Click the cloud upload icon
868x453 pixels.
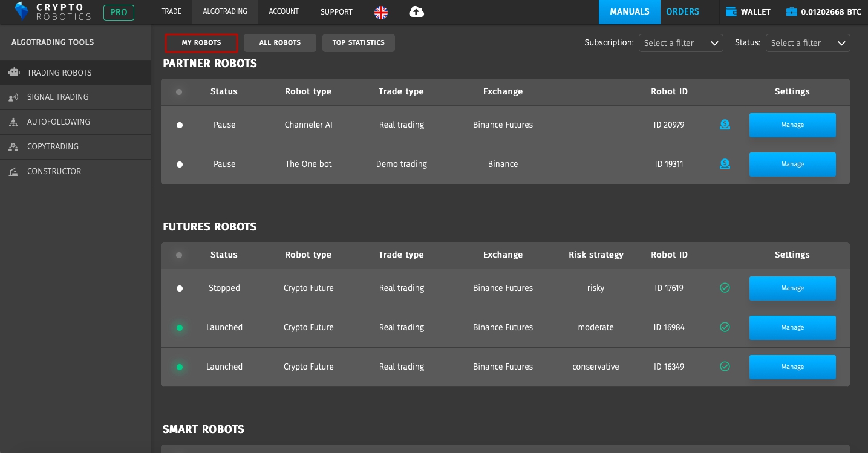pos(417,11)
